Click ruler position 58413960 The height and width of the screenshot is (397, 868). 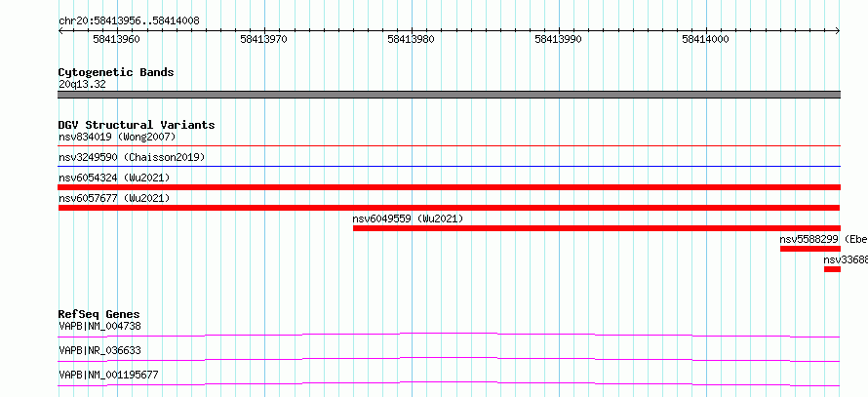pos(116,39)
